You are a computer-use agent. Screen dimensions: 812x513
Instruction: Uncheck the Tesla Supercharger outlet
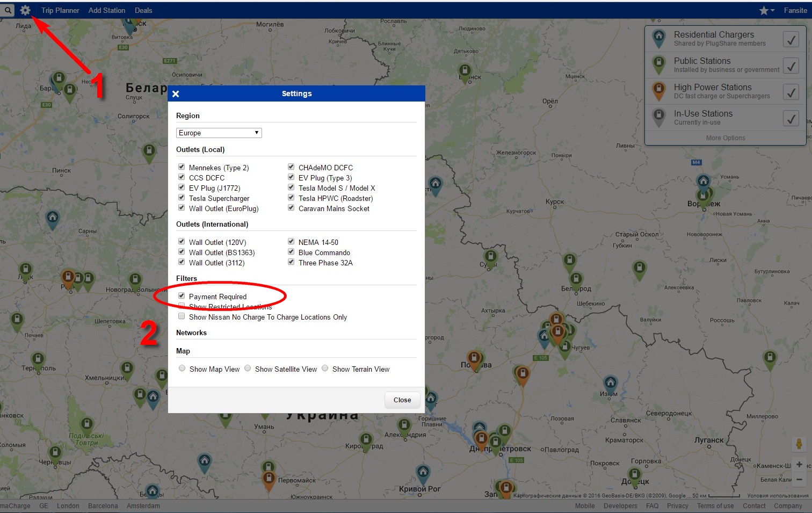click(182, 198)
